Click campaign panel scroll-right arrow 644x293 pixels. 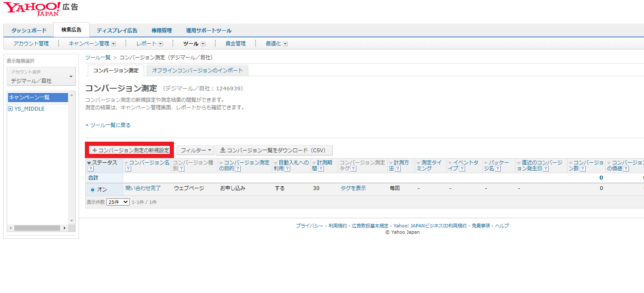(65, 228)
